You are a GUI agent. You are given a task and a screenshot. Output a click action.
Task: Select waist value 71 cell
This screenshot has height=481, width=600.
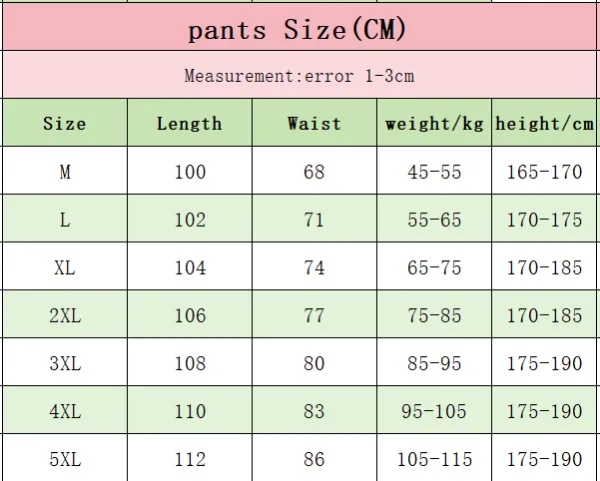(x=314, y=218)
